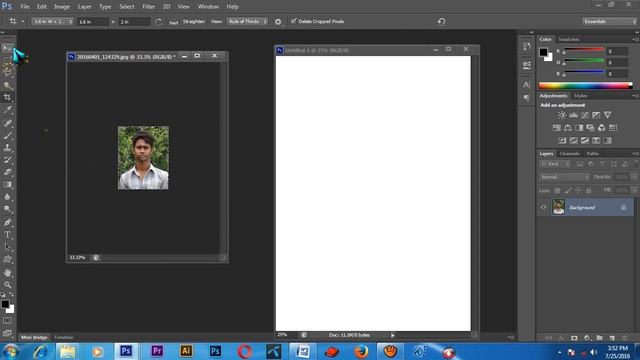Add a Vibrance adjustment
Screen dimensions: 640x360
[x=607, y=115]
